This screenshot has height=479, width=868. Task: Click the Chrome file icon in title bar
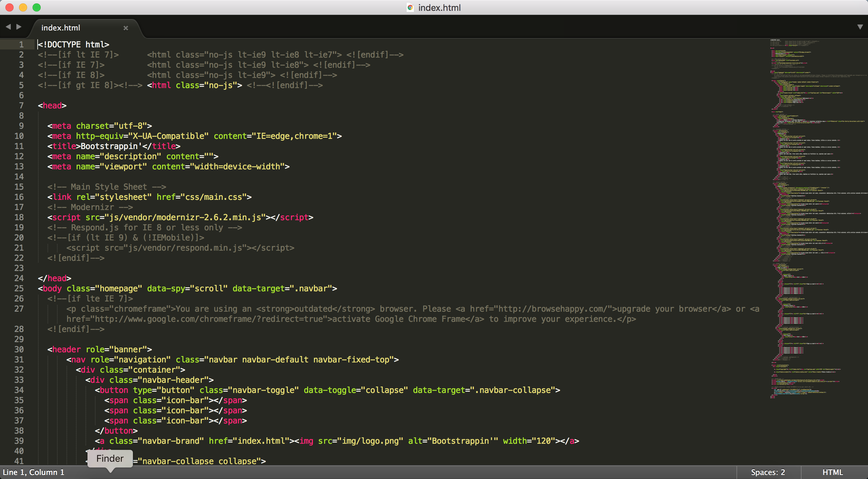coord(410,7)
